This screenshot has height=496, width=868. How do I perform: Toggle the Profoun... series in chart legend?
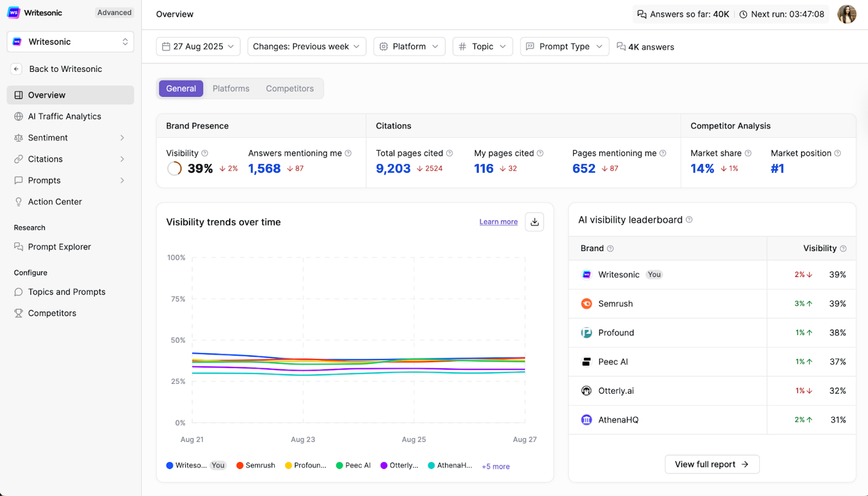pos(306,465)
